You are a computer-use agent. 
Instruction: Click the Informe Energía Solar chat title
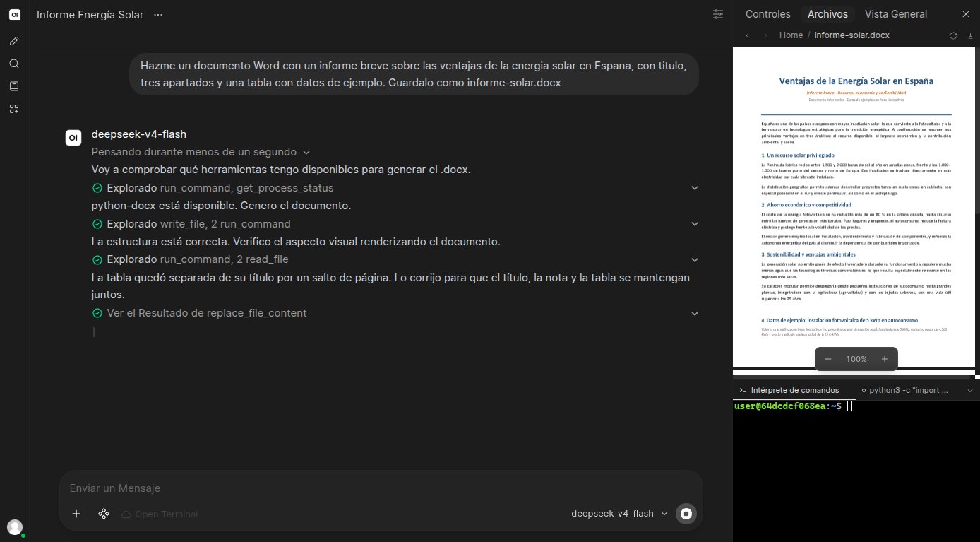(90, 14)
